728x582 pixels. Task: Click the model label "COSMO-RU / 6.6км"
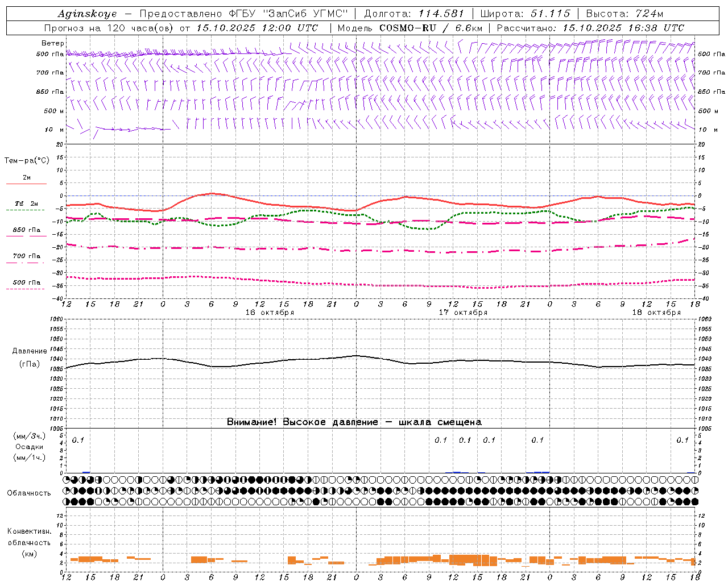[x=431, y=28]
